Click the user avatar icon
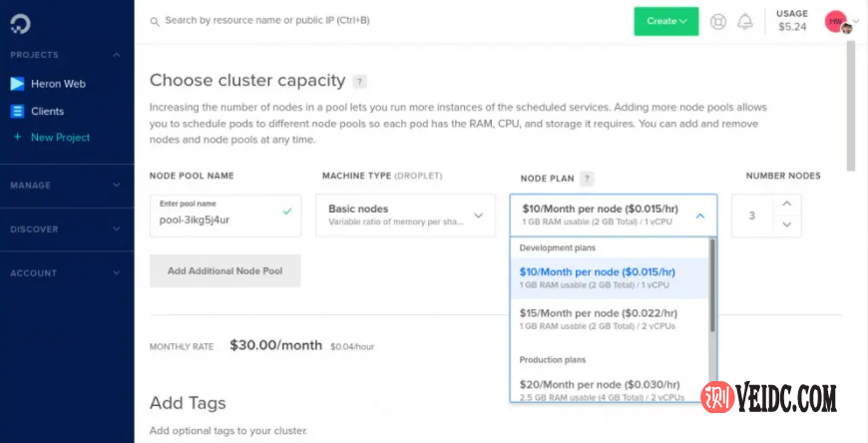This screenshot has height=443, width=868. tap(837, 21)
